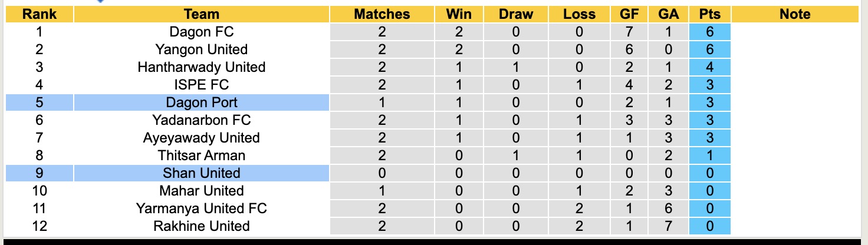
Task: Select the ISPE FC team name
Action: click(x=202, y=85)
